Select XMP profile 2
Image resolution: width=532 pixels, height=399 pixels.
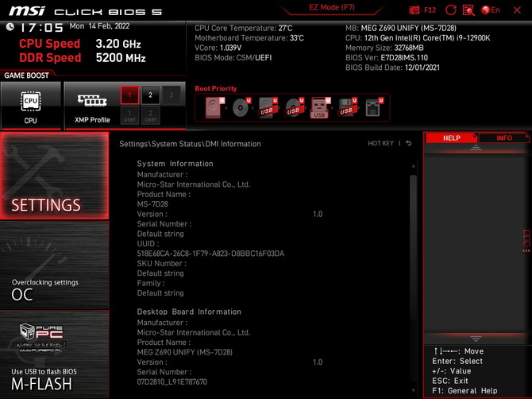[x=151, y=95]
